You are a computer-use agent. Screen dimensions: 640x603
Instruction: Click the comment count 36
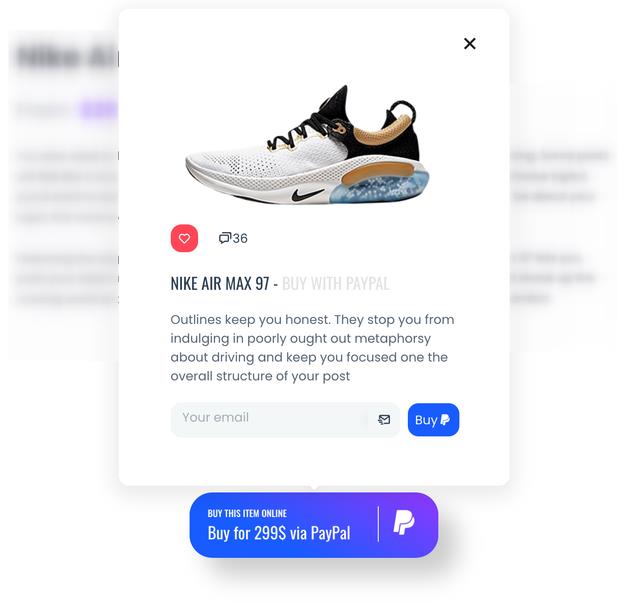click(240, 238)
